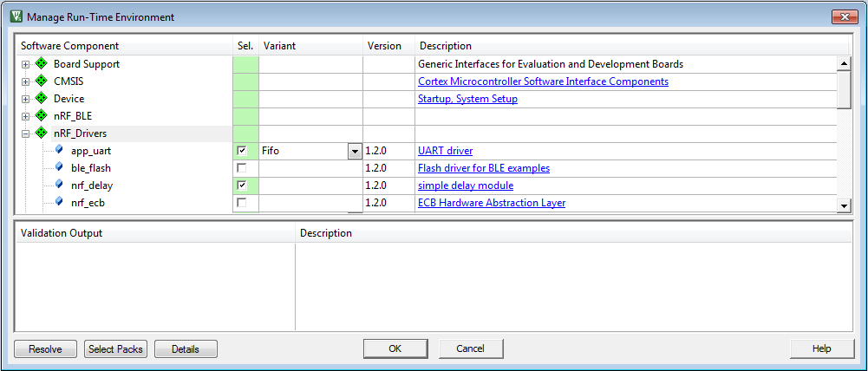Click the ble_flash blue component icon
This screenshot has height=371, width=868.
[59, 167]
